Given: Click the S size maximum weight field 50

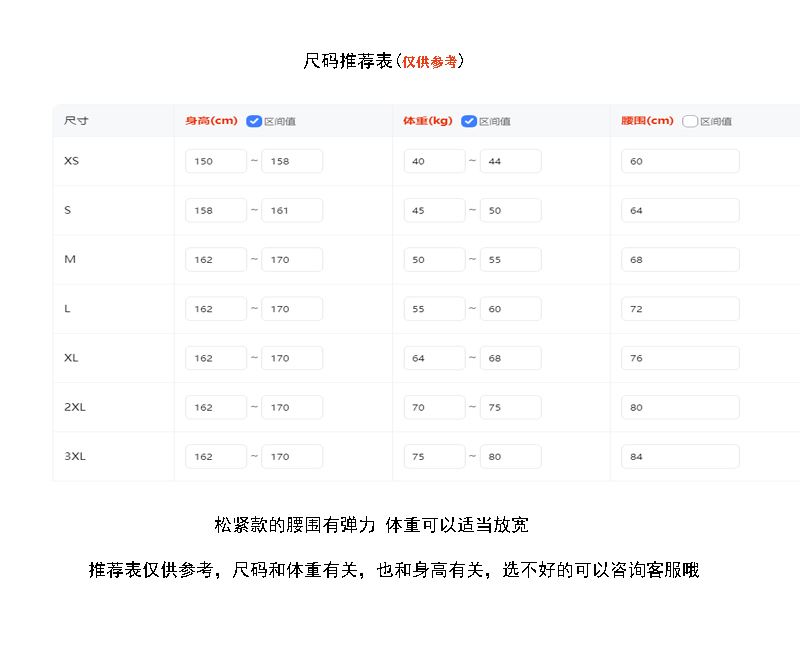Looking at the screenshot, I should (510, 210).
